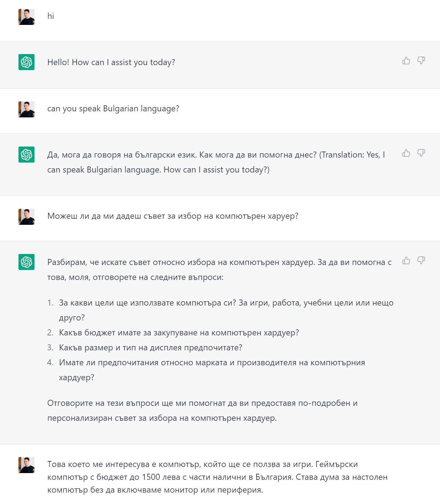Click list item 'Какъв размер и тип на дисплея'

[x=151, y=348]
